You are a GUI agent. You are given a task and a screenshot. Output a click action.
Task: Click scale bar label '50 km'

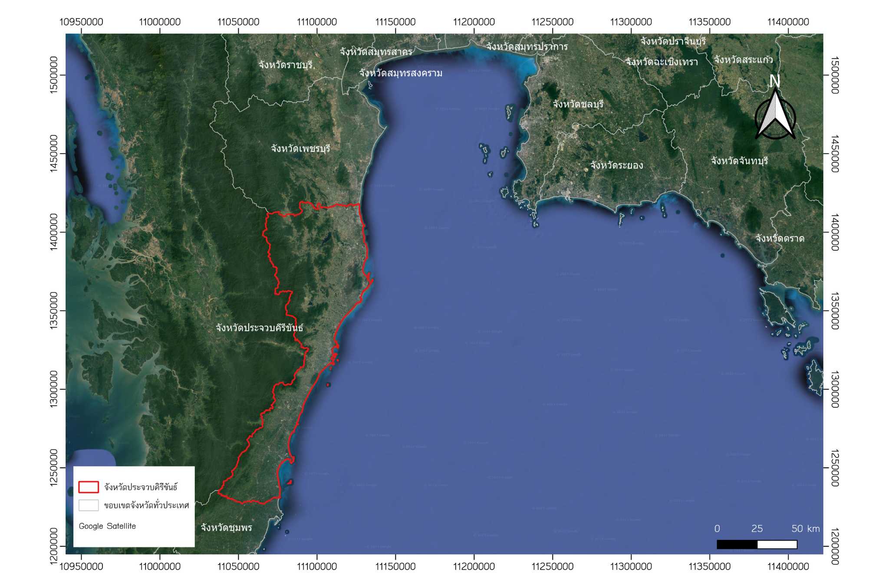pos(806,529)
